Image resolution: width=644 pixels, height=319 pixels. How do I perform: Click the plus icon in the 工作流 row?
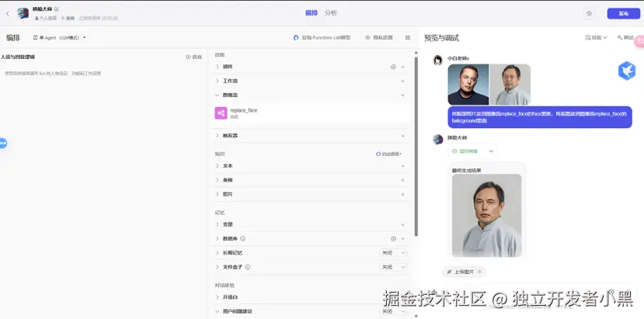[x=402, y=81]
